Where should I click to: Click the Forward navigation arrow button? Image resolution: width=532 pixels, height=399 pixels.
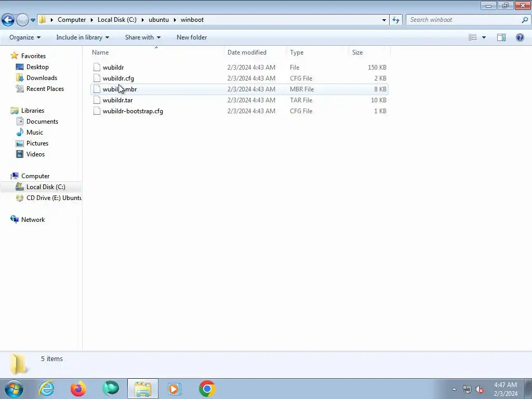tap(22, 20)
